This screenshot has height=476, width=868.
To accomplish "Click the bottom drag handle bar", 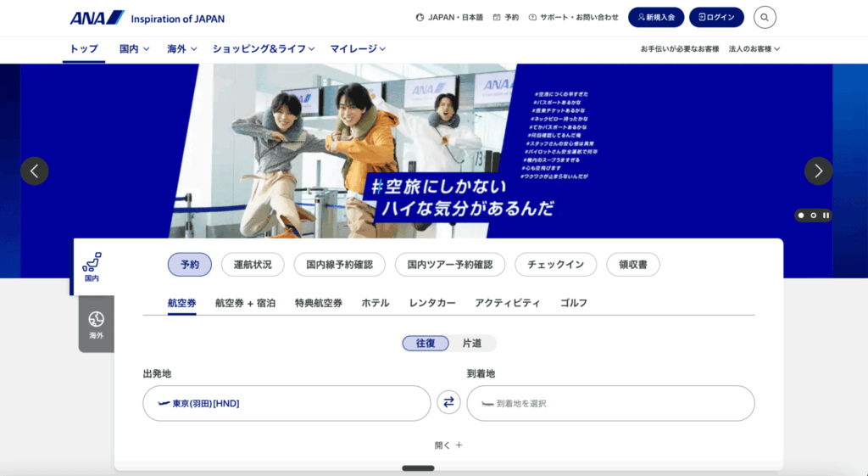I will pyautogui.click(x=418, y=468).
